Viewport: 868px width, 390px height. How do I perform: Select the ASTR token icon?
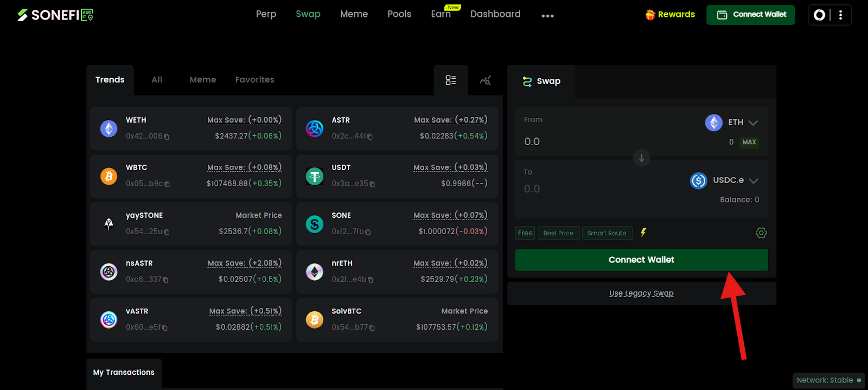315,129
